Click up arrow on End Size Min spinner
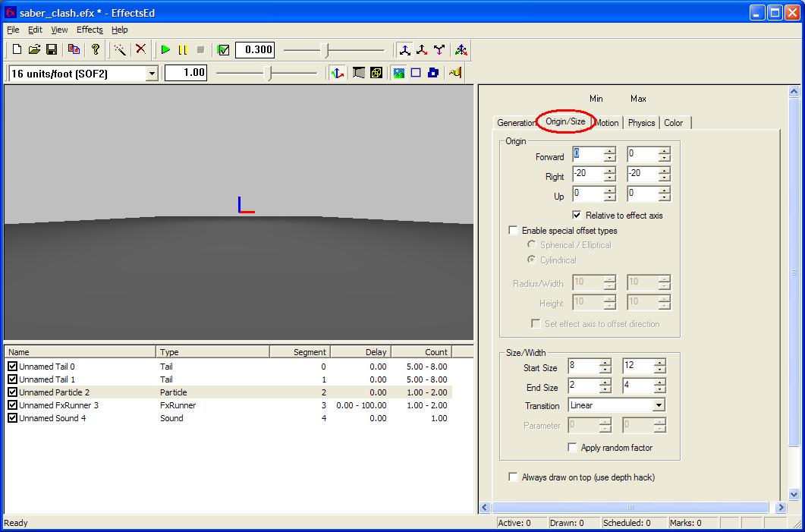Image resolution: width=805 pixels, height=532 pixels. pyautogui.click(x=605, y=382)
